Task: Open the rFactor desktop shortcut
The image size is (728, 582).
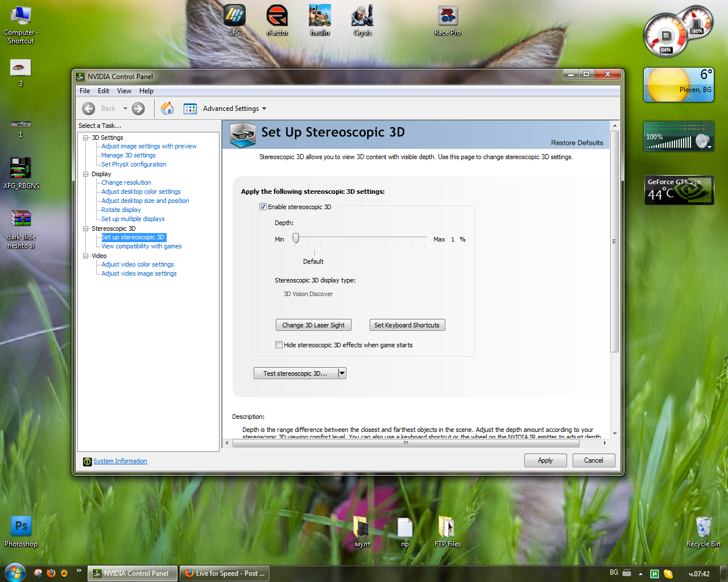Action: pos(277,20)
